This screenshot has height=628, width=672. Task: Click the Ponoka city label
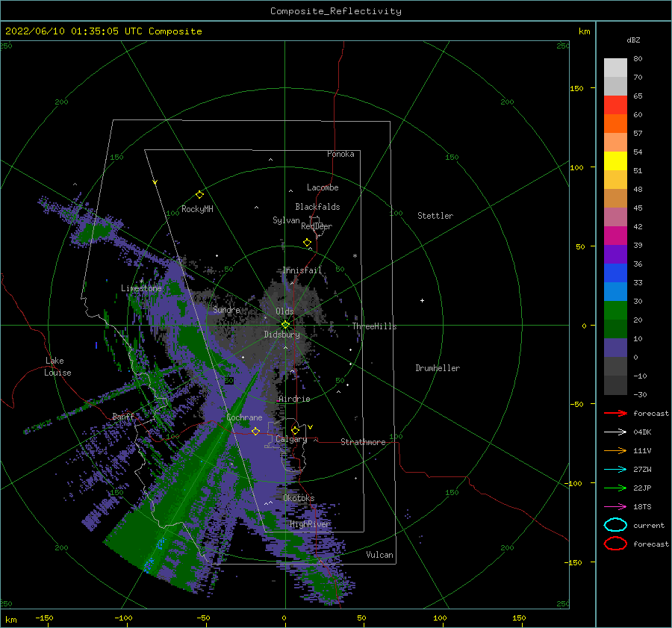340,154
